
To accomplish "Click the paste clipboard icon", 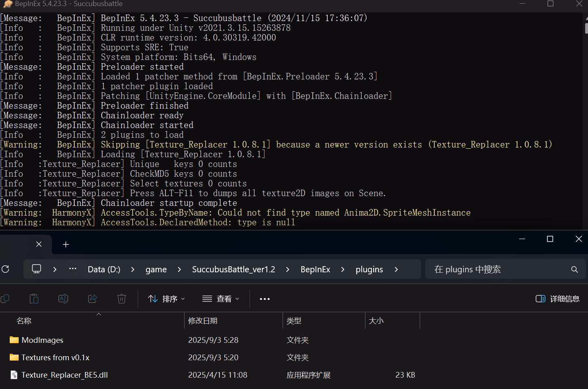I will point(34,299).
